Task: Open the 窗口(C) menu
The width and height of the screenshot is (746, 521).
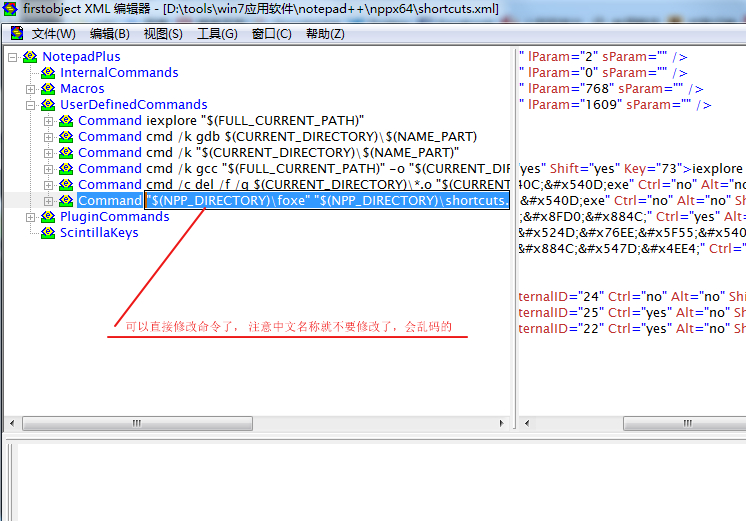Action: pyautogui.click(x=271, y=34)
